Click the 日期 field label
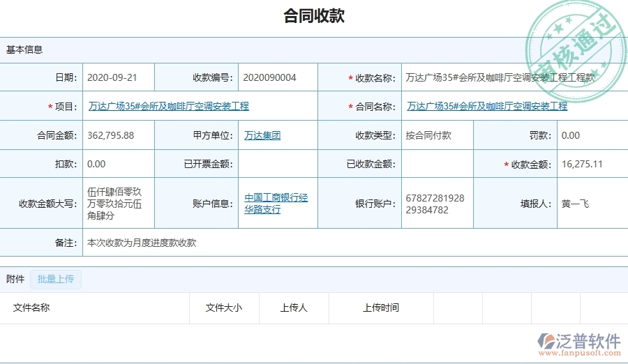The height and width of the screenshot is (364, 628). pos(66,77)
